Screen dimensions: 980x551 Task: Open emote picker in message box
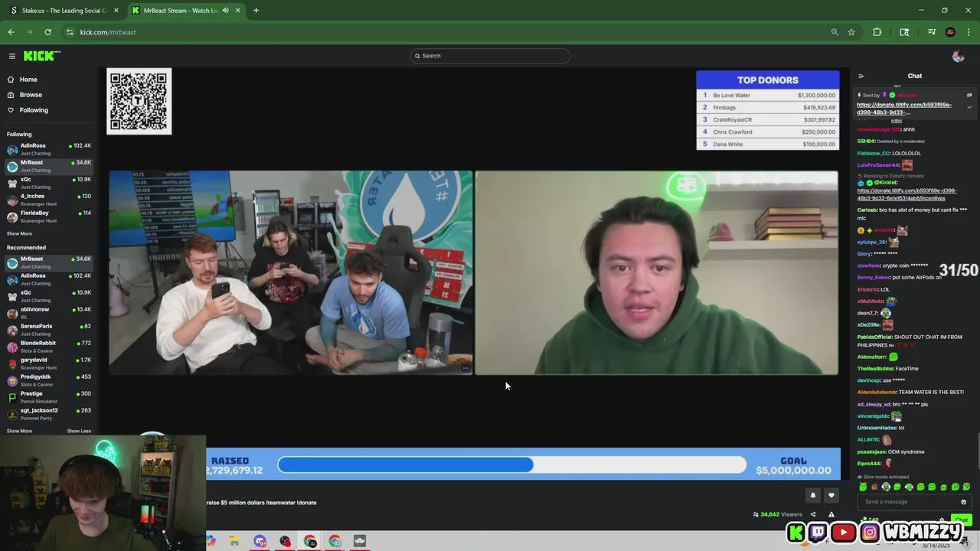(963, 502)
